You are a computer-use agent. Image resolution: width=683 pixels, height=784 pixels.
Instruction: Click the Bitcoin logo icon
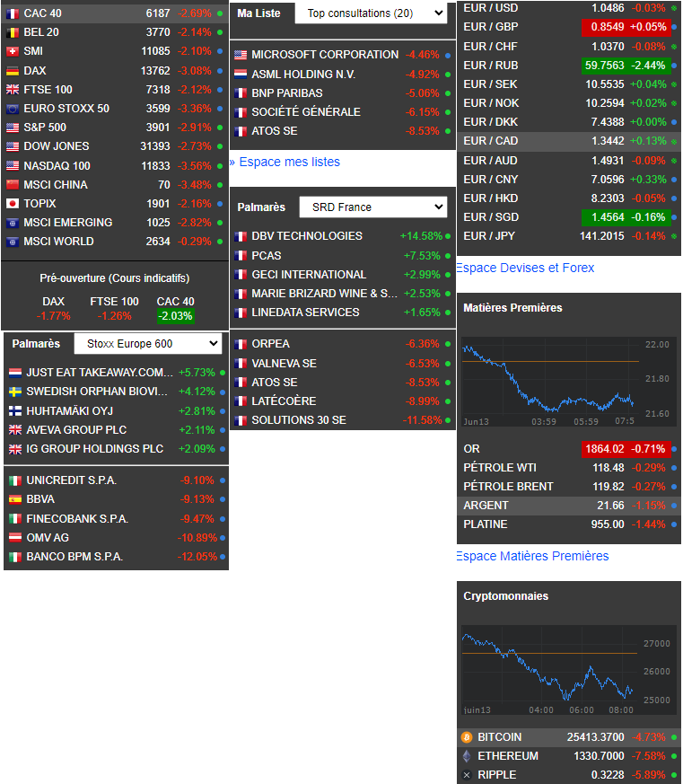(x=467, y=737)
